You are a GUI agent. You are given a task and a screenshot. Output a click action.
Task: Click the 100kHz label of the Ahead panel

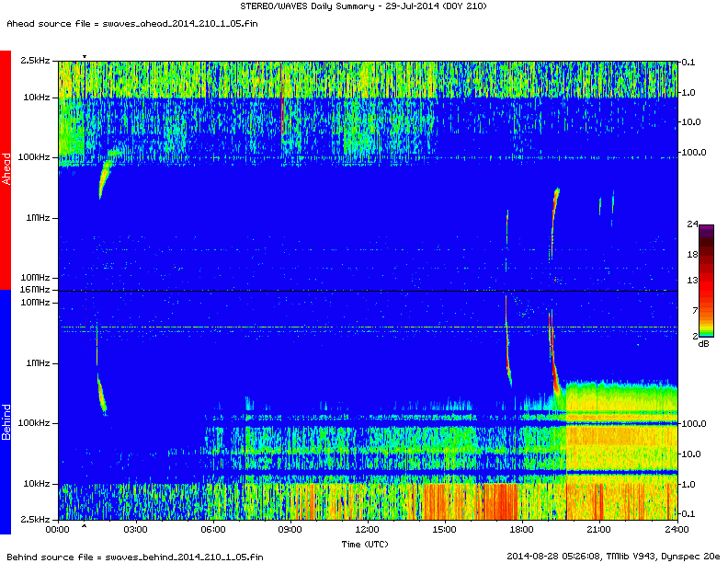34,157
